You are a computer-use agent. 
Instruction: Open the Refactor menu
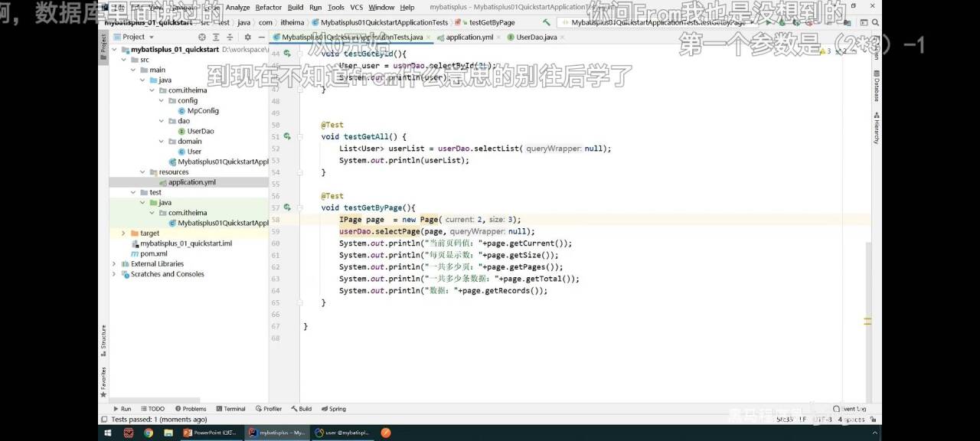[269, 8]
